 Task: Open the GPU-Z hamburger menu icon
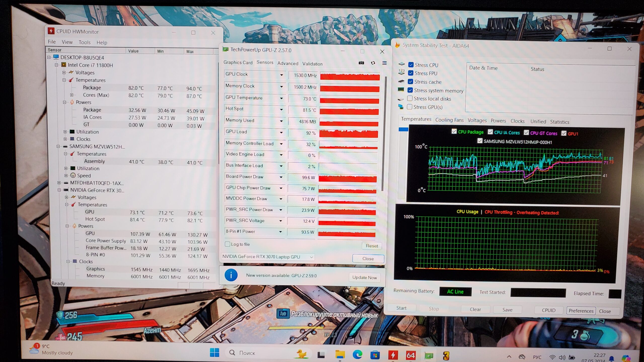pyautogui.click(x=384, y=63)
